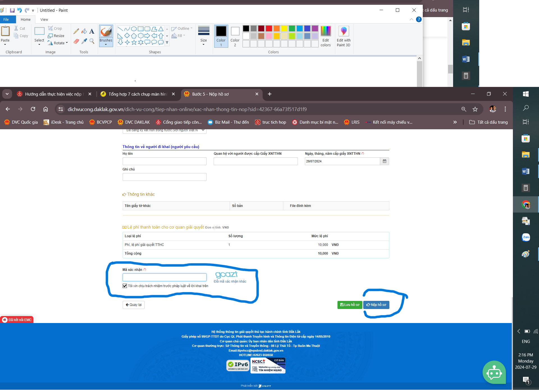The width and height of the screenshot is (539, 392).
Task: Open the DVC Quốc gia bookmark
Action: [21, 122]
